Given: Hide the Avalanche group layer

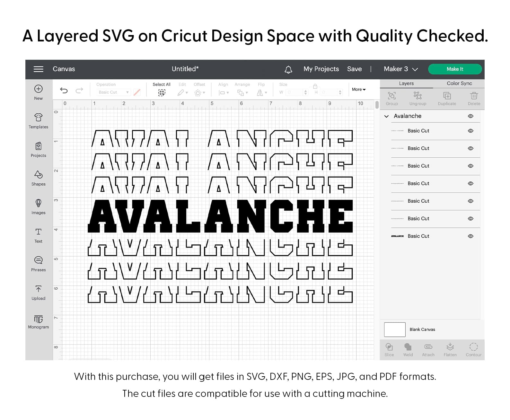Looking at the screenshot, I should (x=470, y=116).
